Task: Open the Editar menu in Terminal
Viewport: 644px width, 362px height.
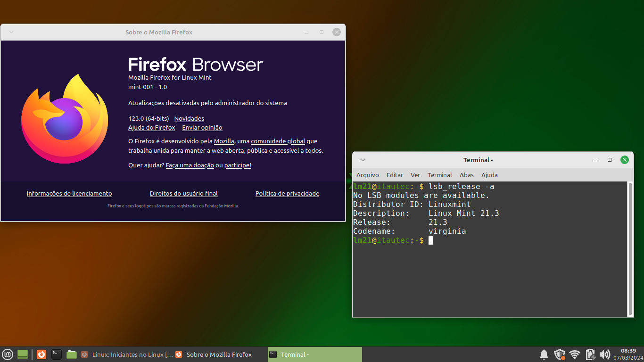Action: click(395, 175)
